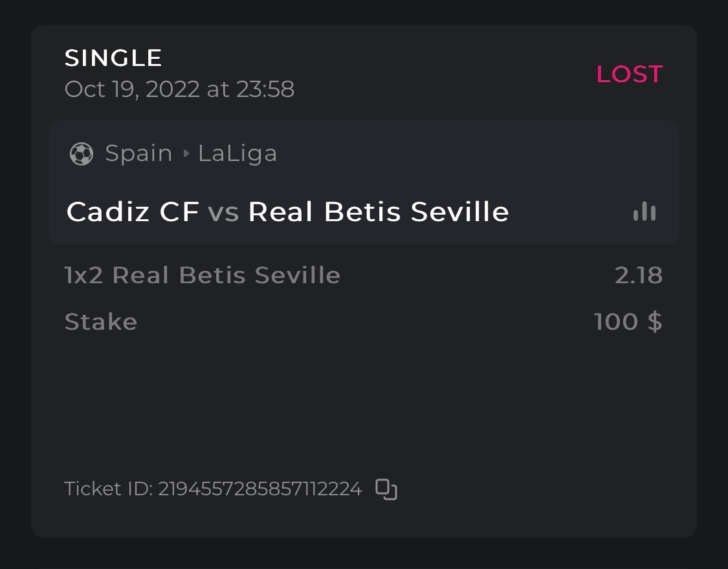Select the Real Betis Seville team name

tap(379, 211)
